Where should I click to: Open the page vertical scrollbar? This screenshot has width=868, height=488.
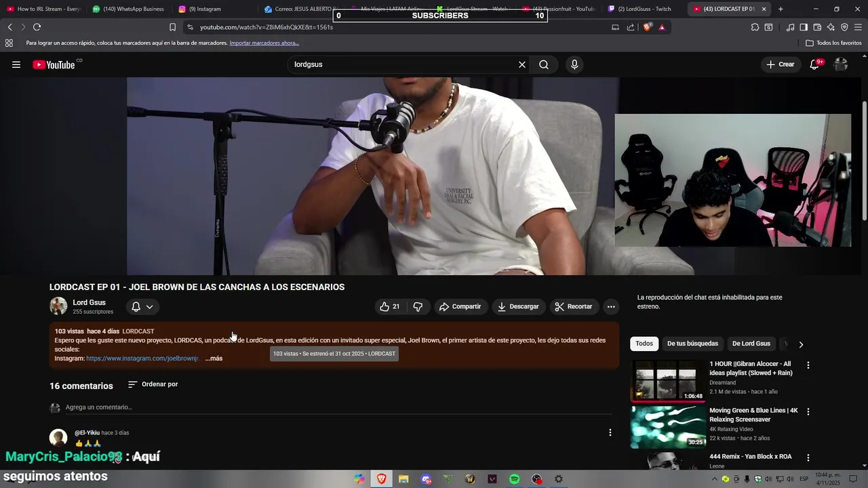[x=865, y=161]
